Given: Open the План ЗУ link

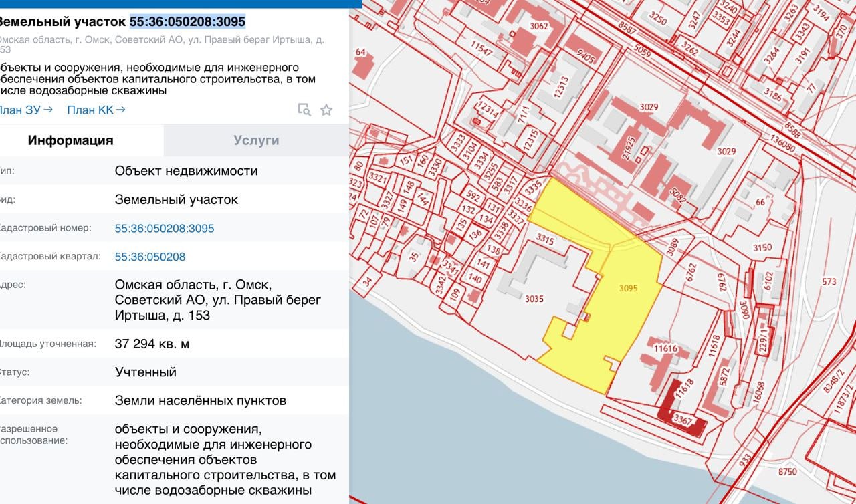Looking at the screenshot, I should (x=25, y=110).
